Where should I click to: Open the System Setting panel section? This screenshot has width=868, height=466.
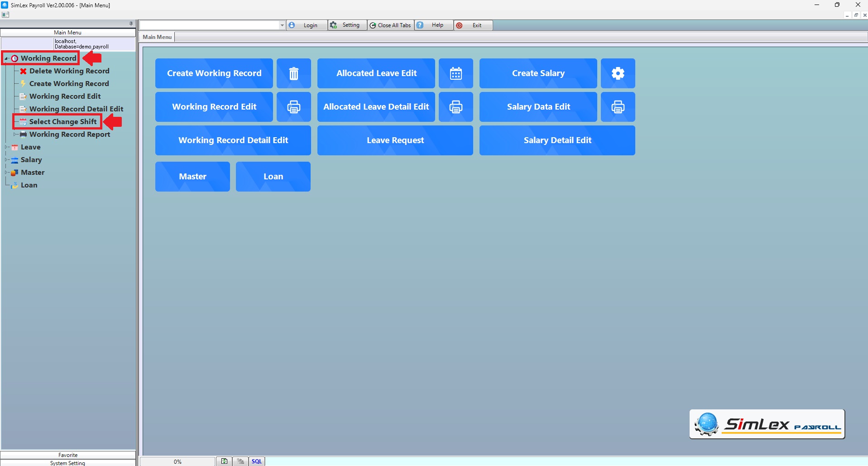68,463
